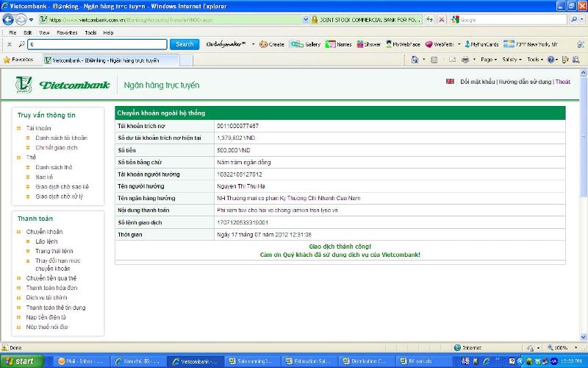Expand the command bar Tools dropdown
The width and height of the screenshot is (588, 368).
[535, 60]
